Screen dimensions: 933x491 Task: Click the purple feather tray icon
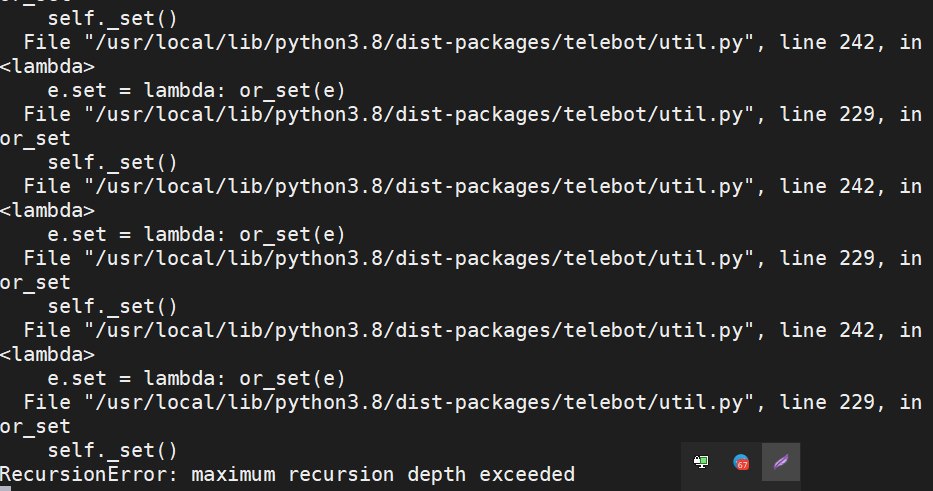(x=781, y=462)
